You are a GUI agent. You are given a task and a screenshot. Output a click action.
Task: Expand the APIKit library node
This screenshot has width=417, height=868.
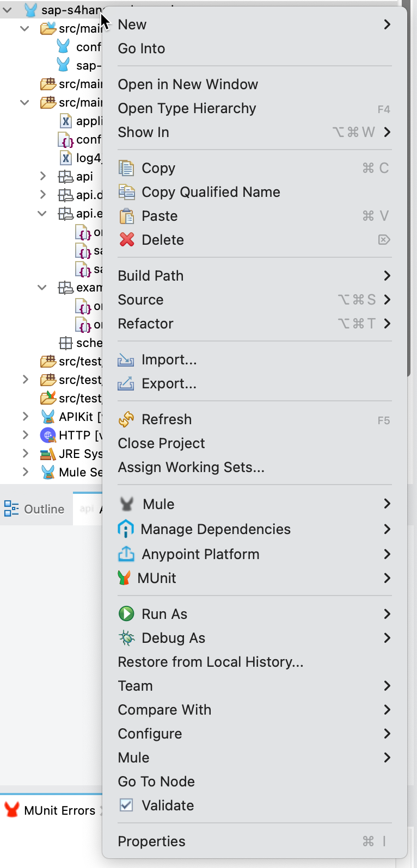[x=25, y=417]
